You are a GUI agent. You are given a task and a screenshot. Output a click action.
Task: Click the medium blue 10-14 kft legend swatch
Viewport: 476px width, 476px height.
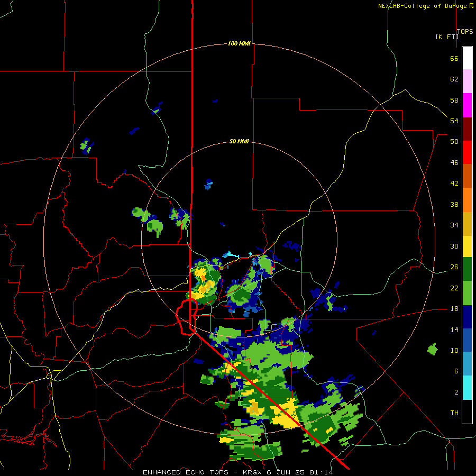click(467, 340)
